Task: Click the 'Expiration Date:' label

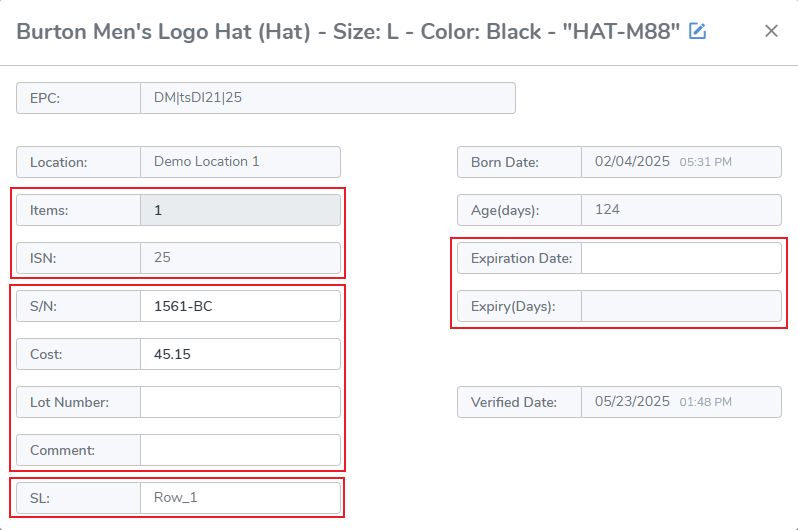Action: point(521,258)
